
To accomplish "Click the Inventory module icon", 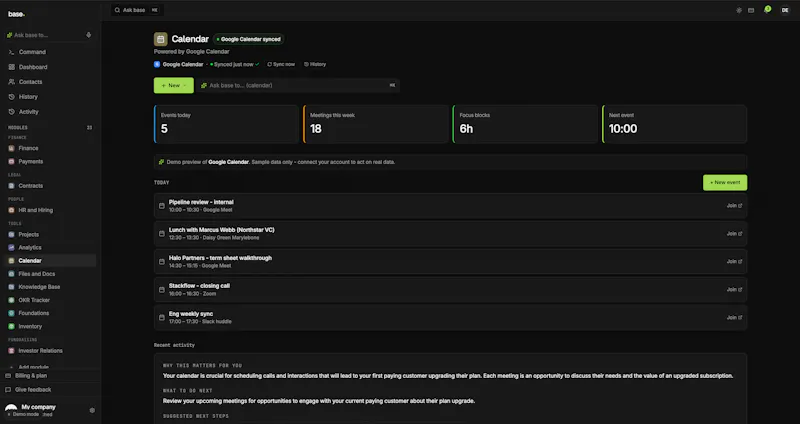I will pyautogui.click(x=11, y=326).
